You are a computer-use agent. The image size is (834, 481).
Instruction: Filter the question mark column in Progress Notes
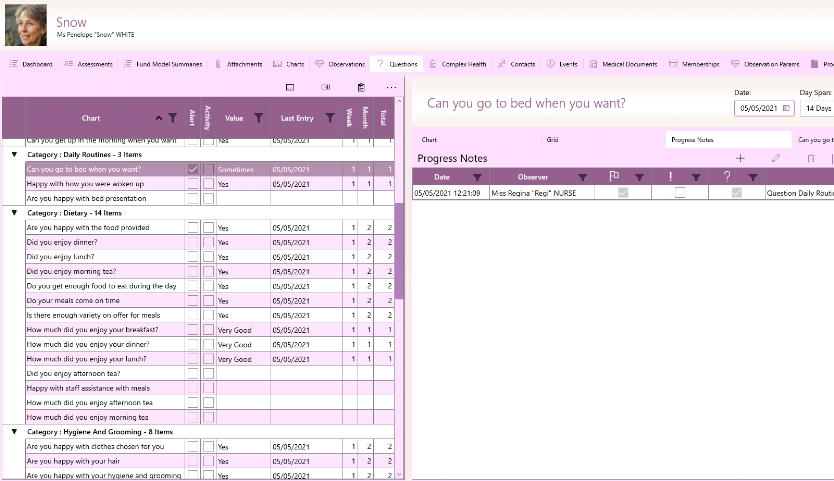(753, 177)
